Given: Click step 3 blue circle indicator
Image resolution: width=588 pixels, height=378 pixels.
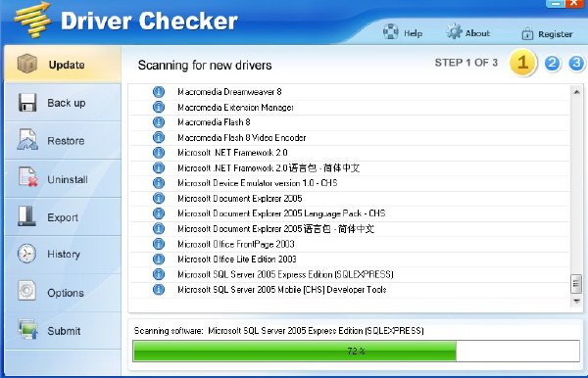Looking at the screenshot, I should click(576, 64).
